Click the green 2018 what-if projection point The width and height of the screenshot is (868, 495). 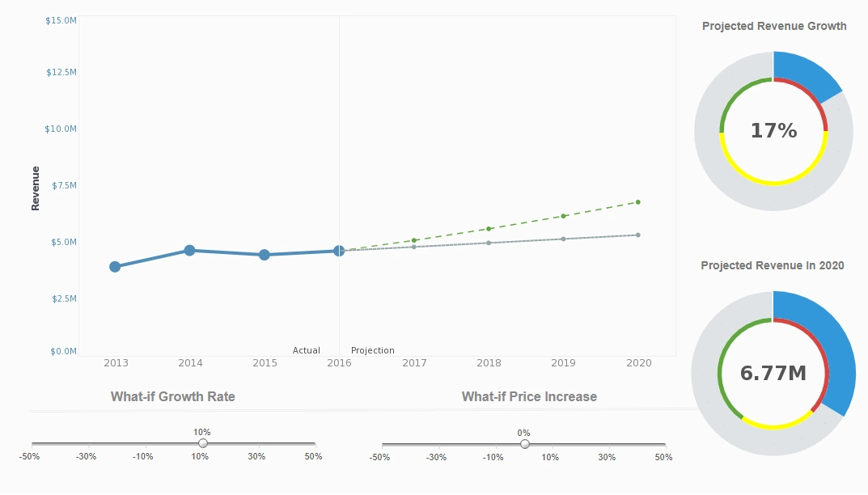pyautogui.click(x=489, y=229)
